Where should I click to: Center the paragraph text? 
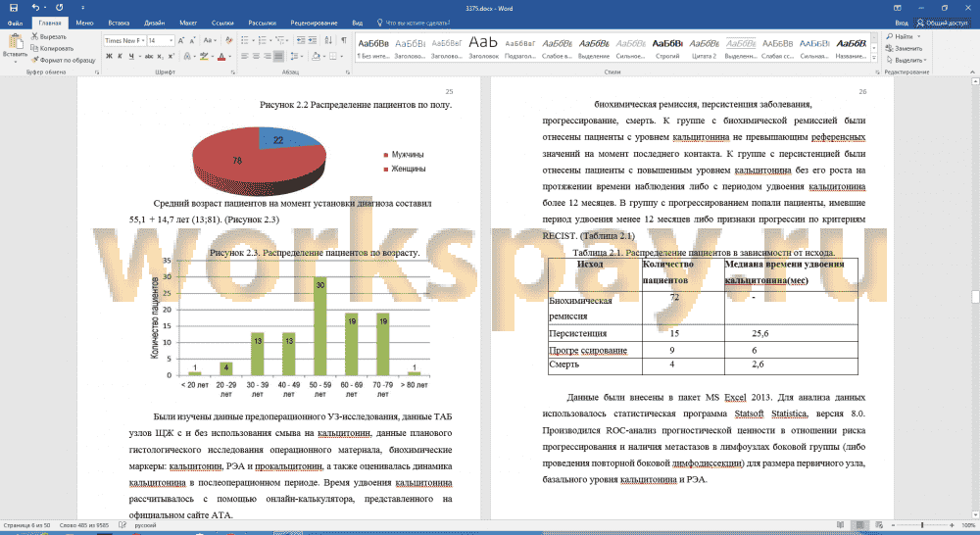pos(256,56)
